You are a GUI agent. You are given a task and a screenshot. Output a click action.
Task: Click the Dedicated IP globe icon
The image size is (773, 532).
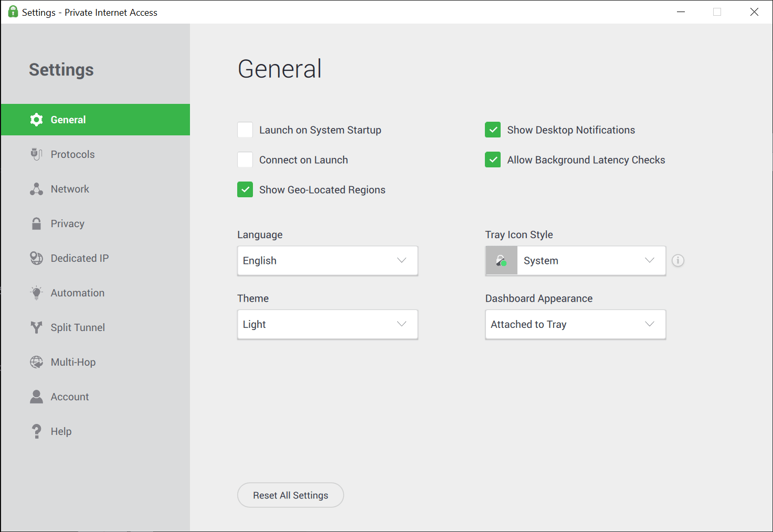36,258
